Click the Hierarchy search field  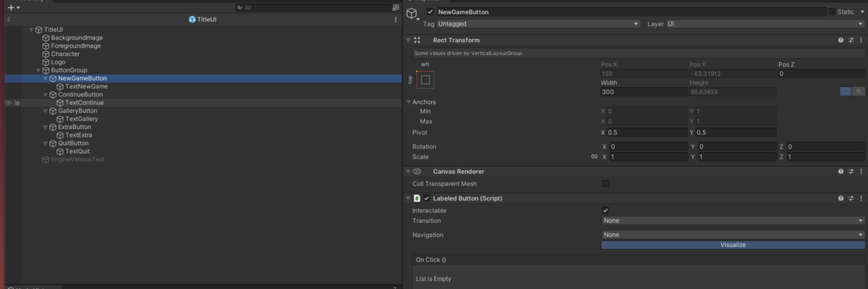312,7
